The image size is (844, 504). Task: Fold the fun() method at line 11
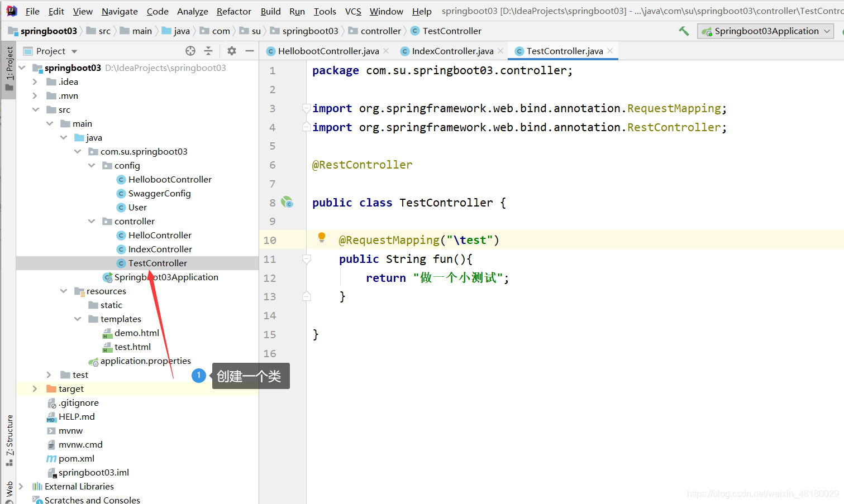[x=306, y=258]
